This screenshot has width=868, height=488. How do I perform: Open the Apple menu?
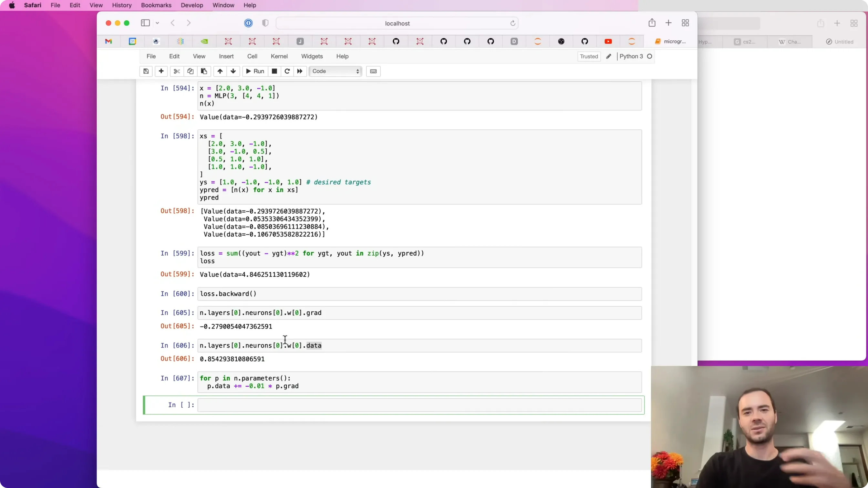pos(12,5)
